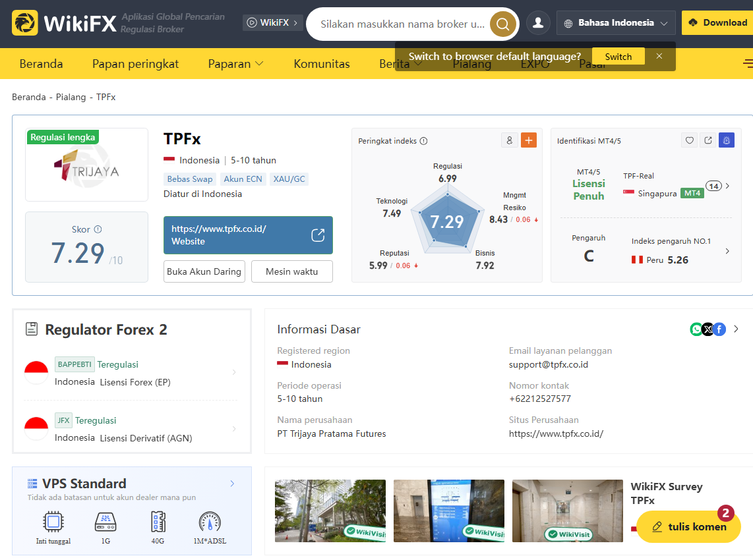Click the Peringkat indeks info icon
Image resolution: width=753 pixels, height=560 pixels.
coord(423,140)
